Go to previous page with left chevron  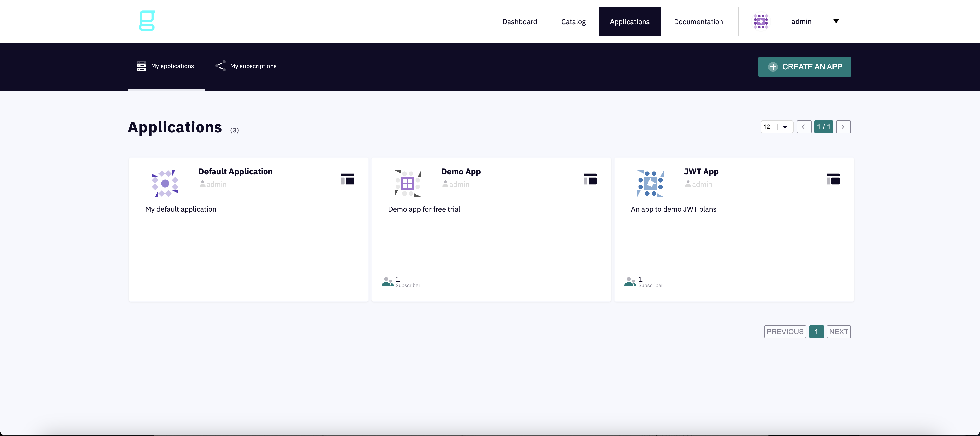pos(804,127)
